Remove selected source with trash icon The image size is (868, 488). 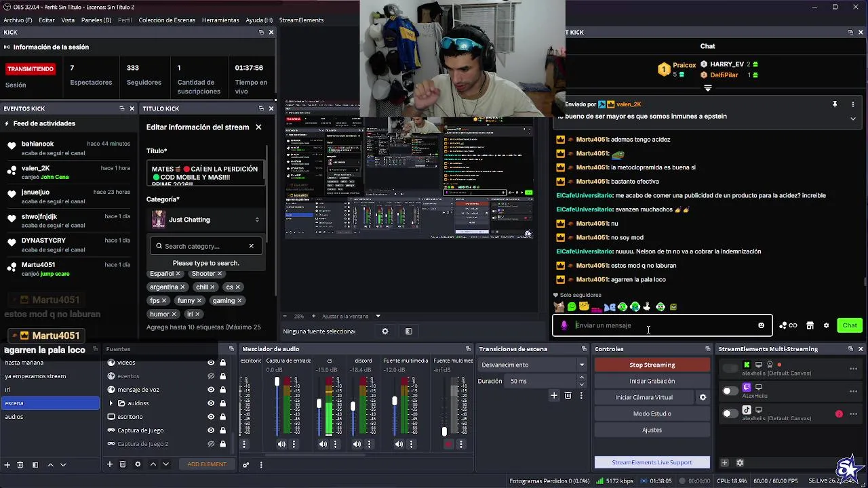coord(123,464)
